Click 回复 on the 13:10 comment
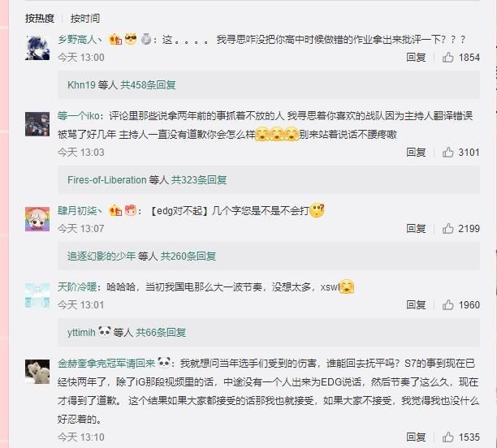This screenshot has width=497, height=448. 416,437
